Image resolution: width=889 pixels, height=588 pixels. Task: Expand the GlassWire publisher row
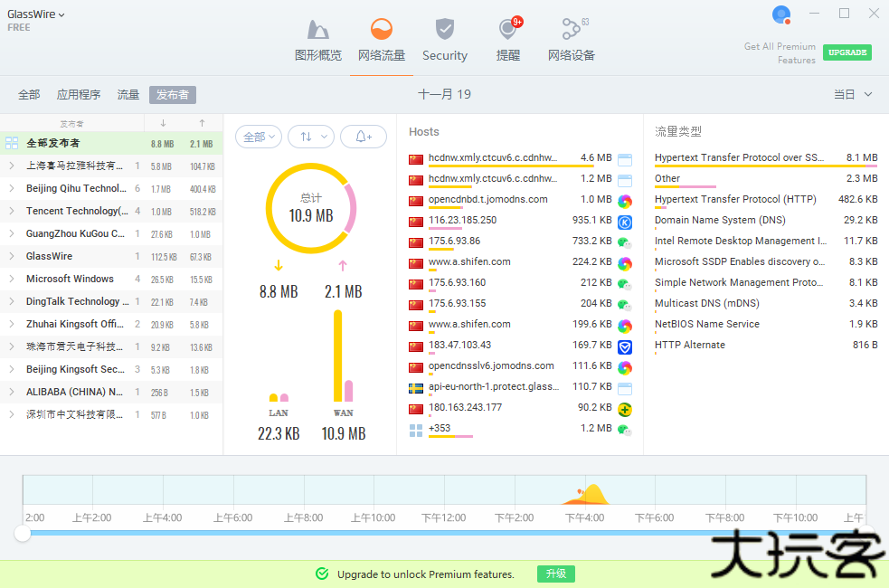[x=12, y=256]
